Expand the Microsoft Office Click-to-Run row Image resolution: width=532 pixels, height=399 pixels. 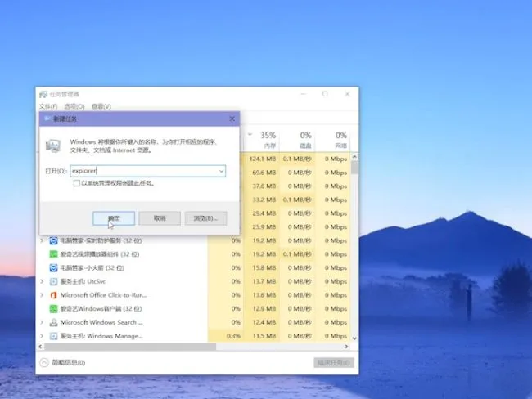pos(42,295)
